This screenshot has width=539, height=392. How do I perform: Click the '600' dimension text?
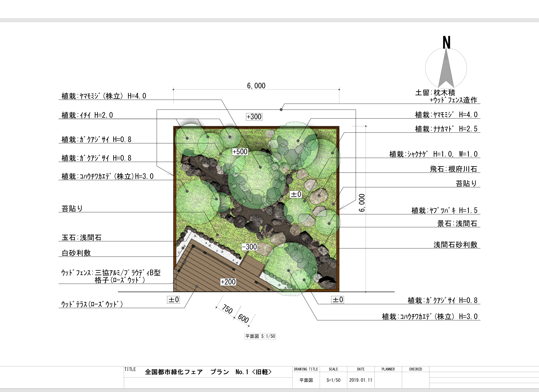point(243,318)
